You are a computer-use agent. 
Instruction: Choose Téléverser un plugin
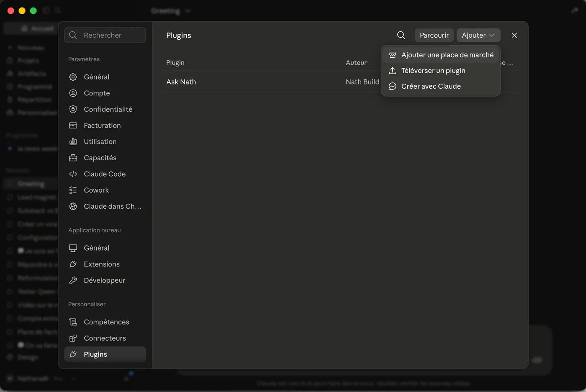[x=441, y=70]
